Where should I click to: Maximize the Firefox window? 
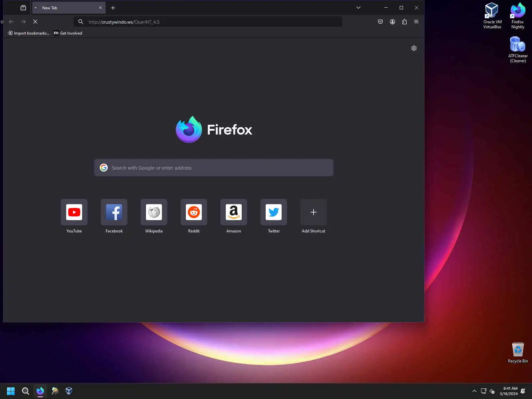[x=401, y=8]
